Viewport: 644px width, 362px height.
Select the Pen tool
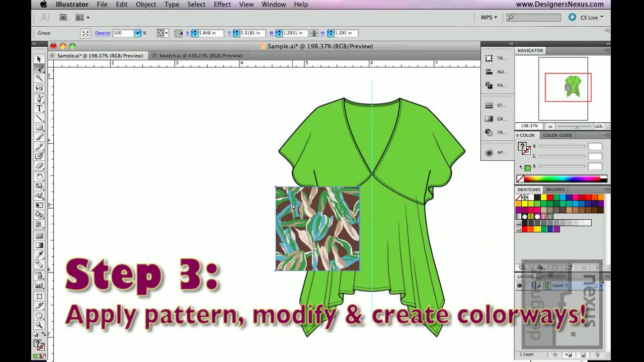[x=39, y=99]
